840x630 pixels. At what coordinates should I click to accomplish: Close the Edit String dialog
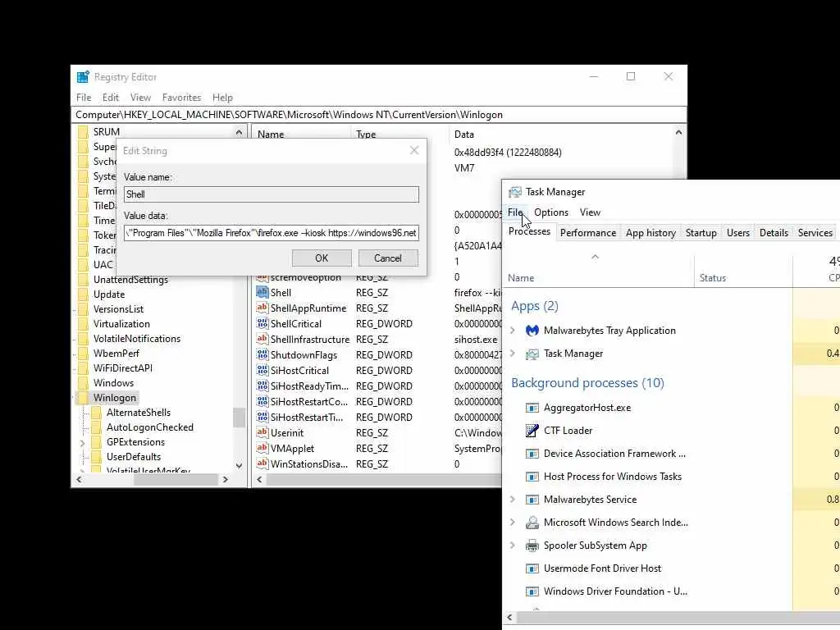pyautogui.click(x=414, y=151)
